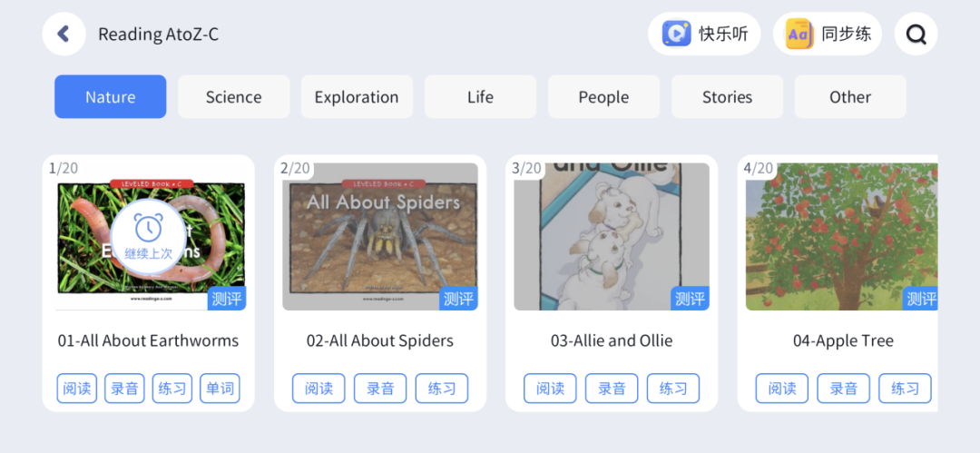
Task: Open 测评 badge on Apple Tree
Action: tap(920, 299)
